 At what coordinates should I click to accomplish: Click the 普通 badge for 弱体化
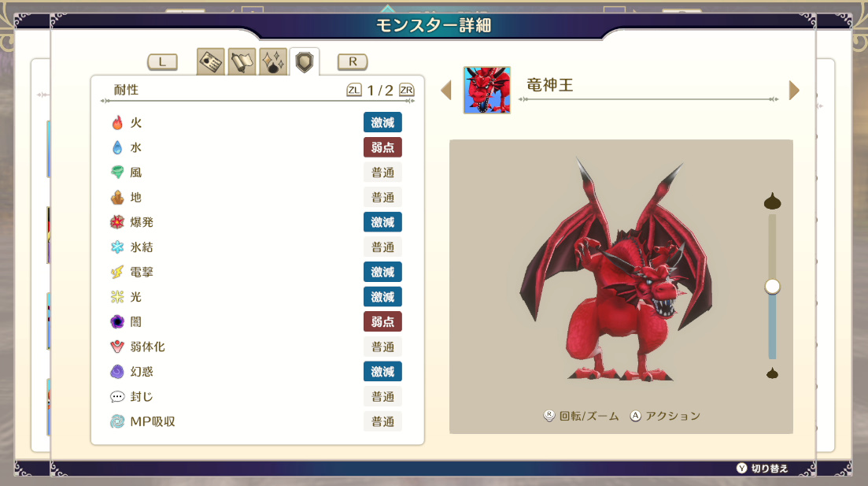coord(382,347)
